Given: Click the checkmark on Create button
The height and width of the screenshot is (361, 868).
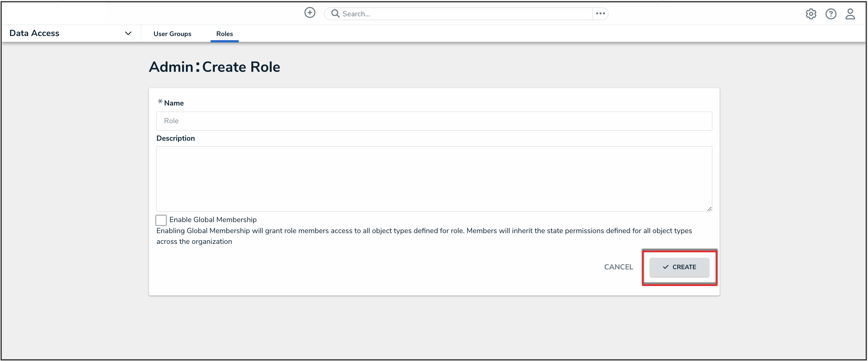Looking at the screenshot, I should (666, 267).
